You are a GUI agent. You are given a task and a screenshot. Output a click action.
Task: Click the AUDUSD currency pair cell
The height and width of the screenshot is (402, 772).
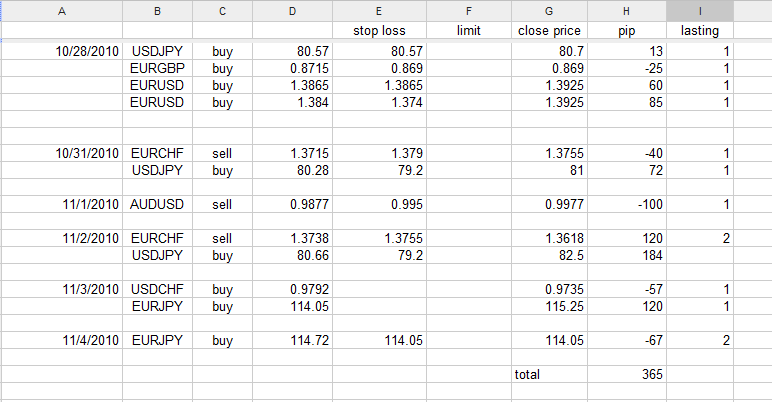tap(157, 204)
